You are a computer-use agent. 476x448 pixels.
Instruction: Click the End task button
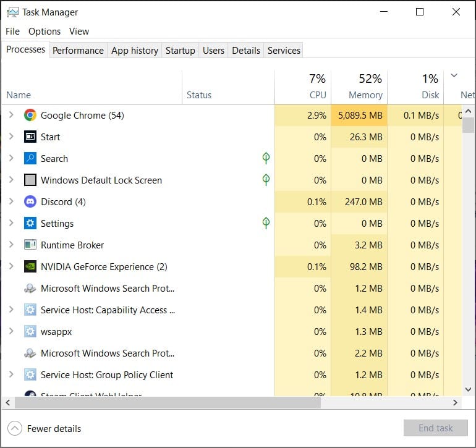click(436, 428)
